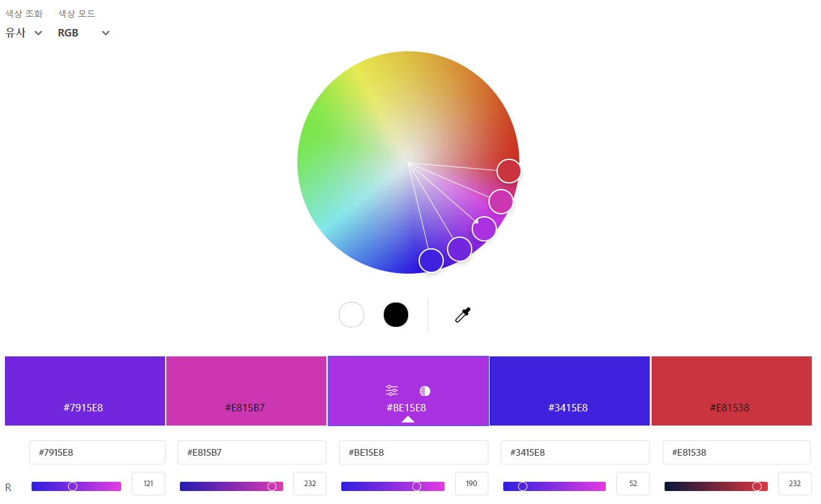Click the R value box showing 121
This screenshot has width=821, height=504.
pos(148,484)
